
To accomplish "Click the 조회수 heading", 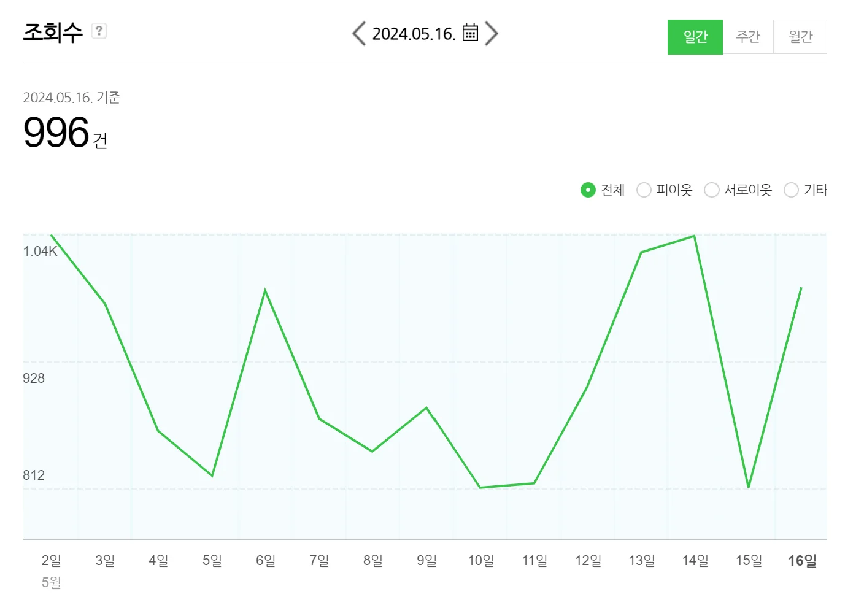I will click(x=53, y=32).
